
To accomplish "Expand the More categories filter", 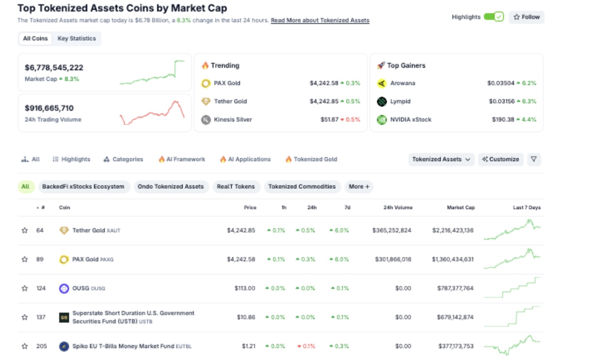I will point(359,187).
